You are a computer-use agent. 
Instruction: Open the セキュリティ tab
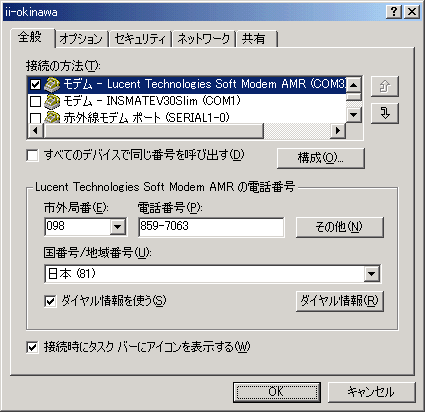tap(140, 39)
